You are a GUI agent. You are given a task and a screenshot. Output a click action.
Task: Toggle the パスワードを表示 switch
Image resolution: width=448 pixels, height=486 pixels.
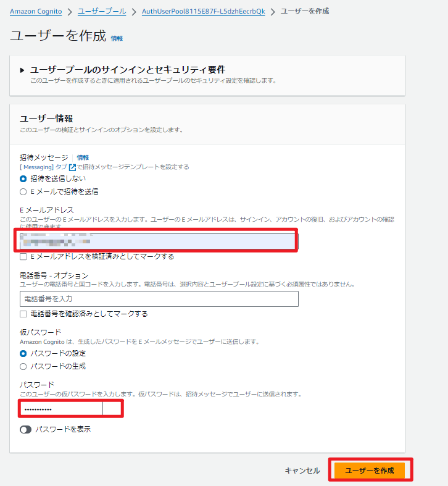25,429
